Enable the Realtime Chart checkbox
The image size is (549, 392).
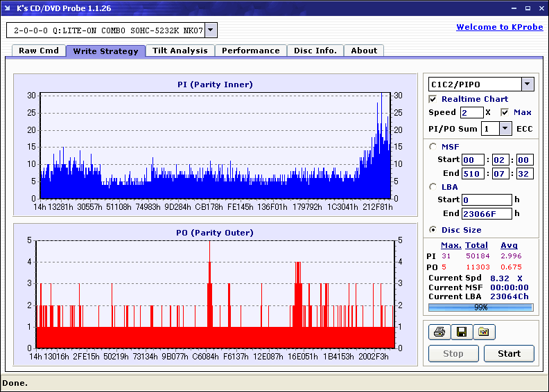tap(433, 99)
